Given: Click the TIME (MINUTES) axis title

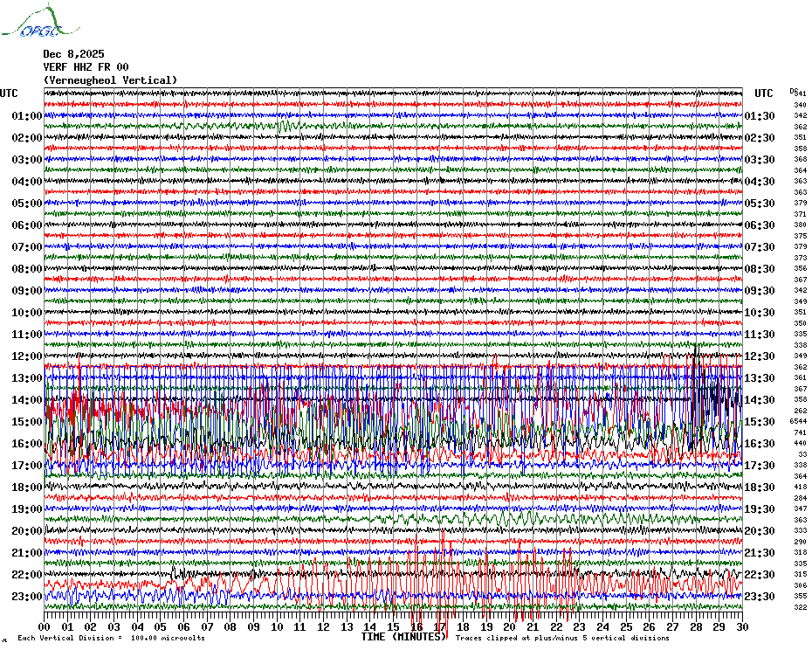Looking at the screenshot, I should click(x=404, y=637).
